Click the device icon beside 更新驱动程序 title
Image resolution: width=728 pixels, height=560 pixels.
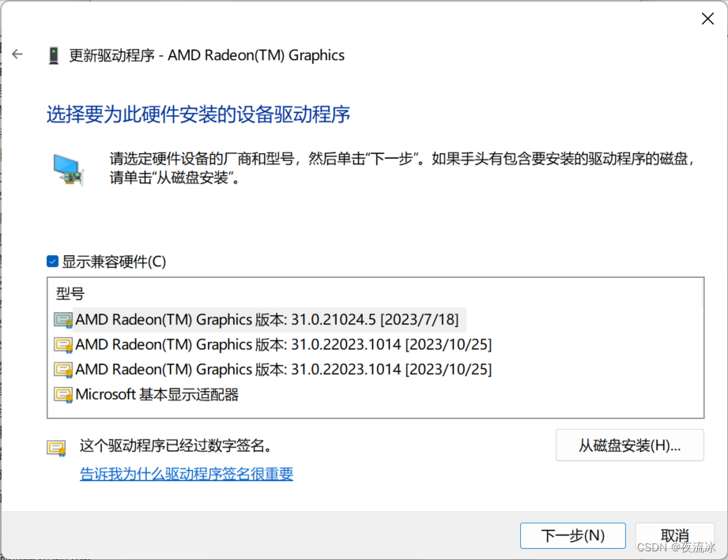point(54,55)
